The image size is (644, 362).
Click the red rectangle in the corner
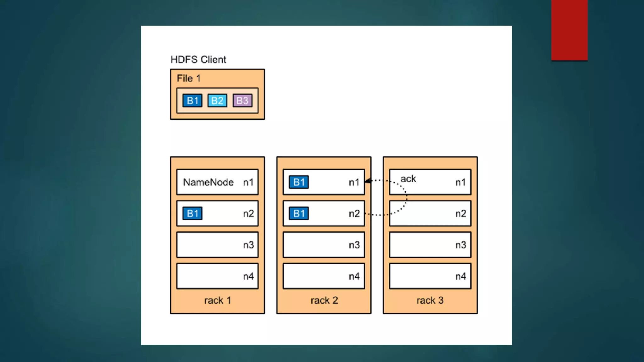pyautogui.click(x=569, y=30)
